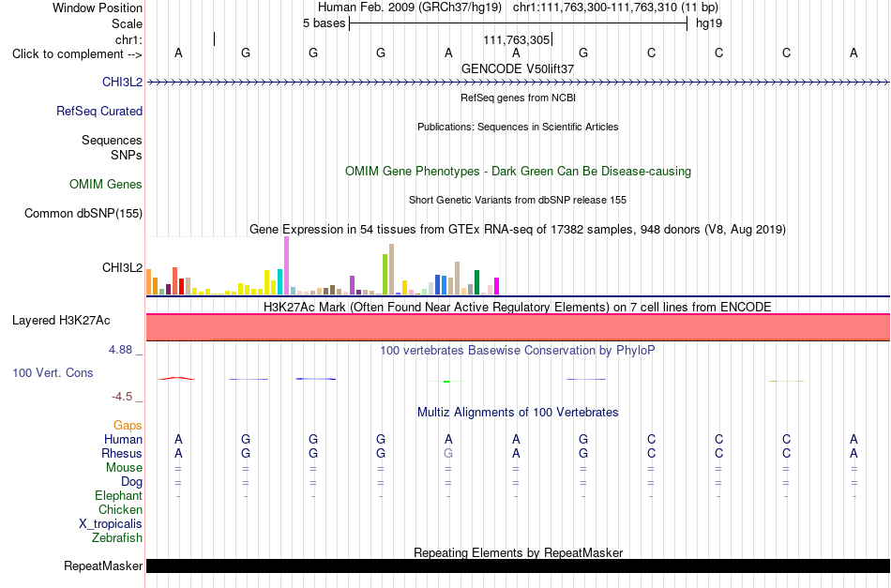The image size is (891, 588).
Task: Click the tall tan bar in GTEx chart
Action: point(391,269)
